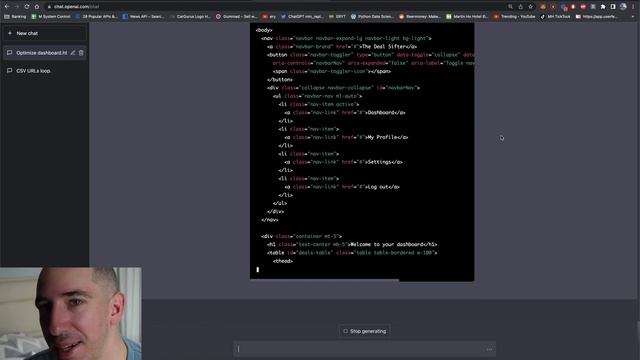Open the Chrome three-dot menu

click(x=633, y=7)
